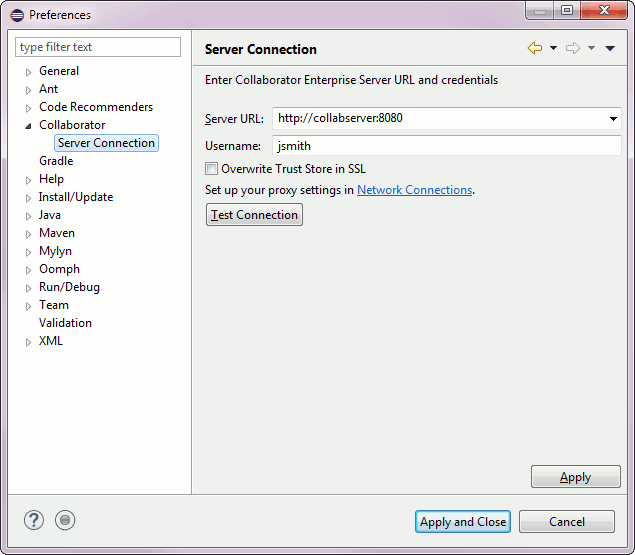Click the back navigation arrow icon
Screen dimensions: 635x555
click(x=534, y=49)
